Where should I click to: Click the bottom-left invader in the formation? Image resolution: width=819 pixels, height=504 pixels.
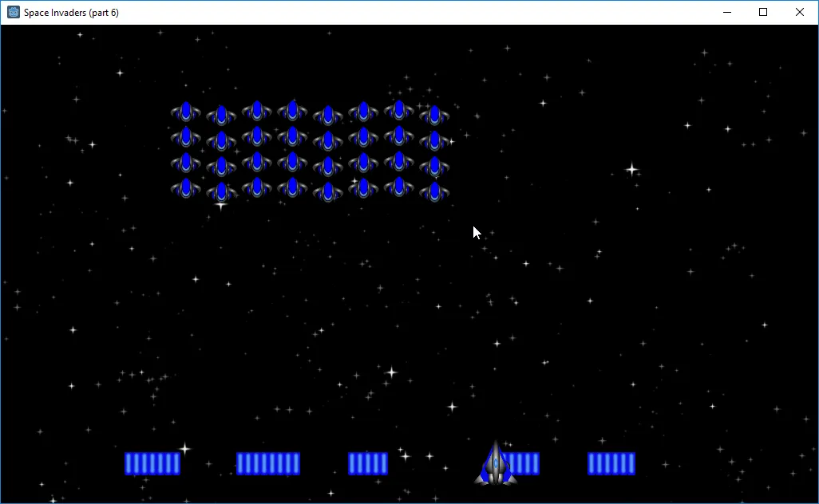point(186,188)
